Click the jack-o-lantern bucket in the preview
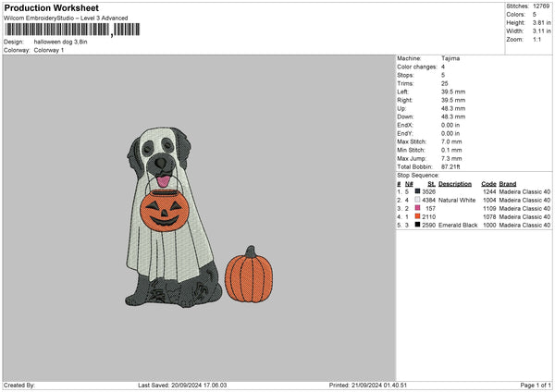 tap(165, 210)
